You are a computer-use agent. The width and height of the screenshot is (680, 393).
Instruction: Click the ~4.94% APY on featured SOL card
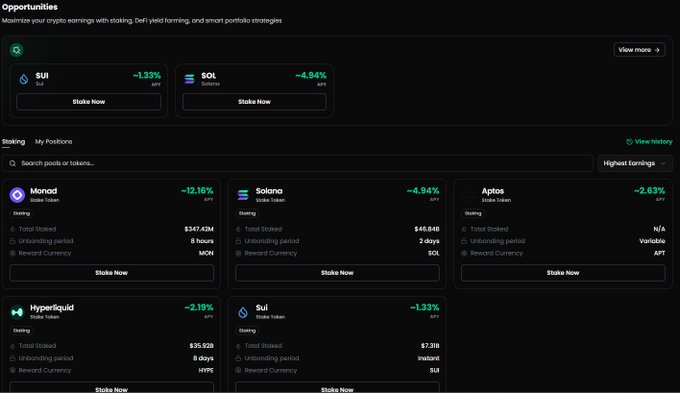(311, 75)
